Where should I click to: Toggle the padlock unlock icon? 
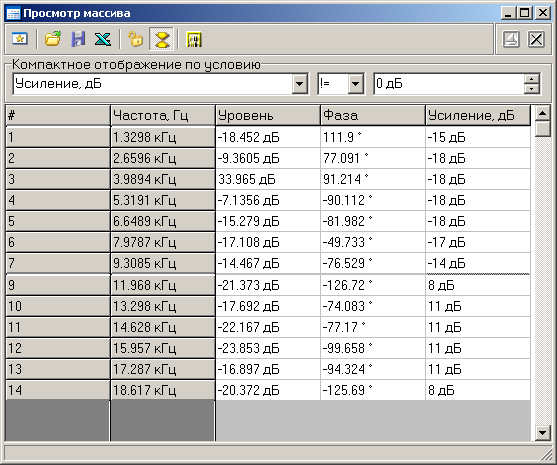[135, 39]
